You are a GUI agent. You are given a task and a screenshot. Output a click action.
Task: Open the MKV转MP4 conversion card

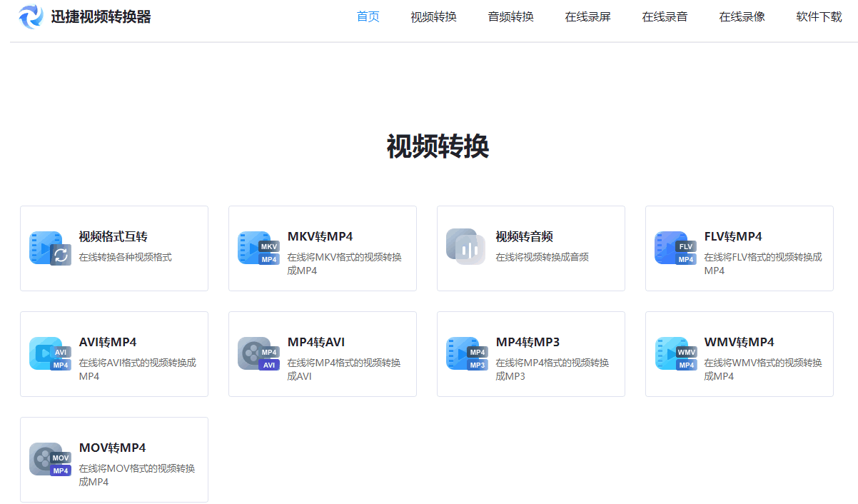(x=322, y=248)
